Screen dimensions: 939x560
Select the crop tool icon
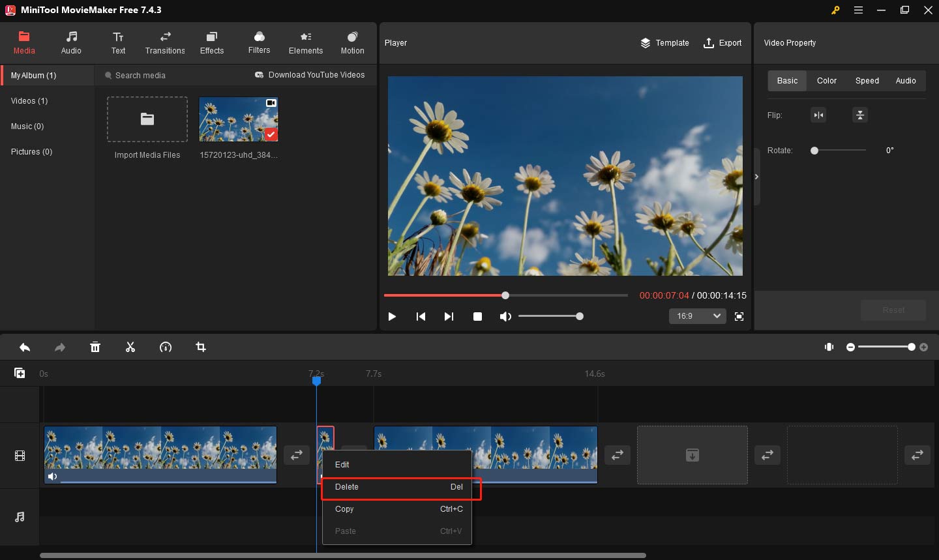[x=201, y=347]
